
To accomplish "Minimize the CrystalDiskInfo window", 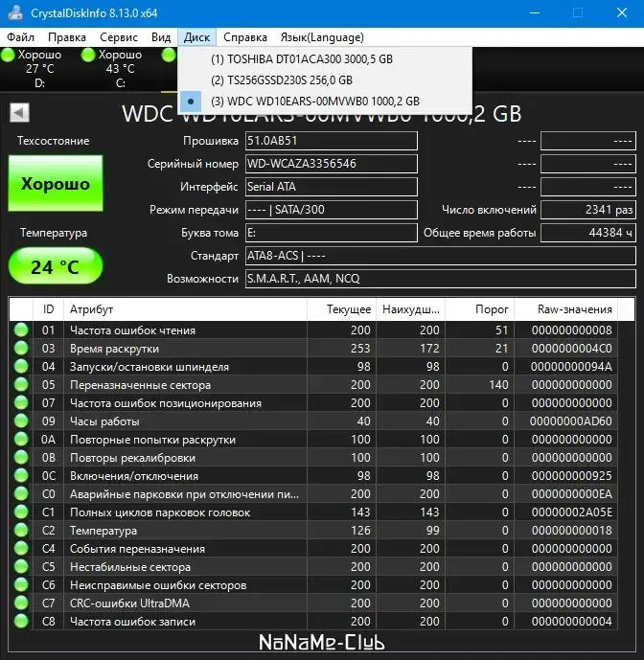I will pos(535,13).
